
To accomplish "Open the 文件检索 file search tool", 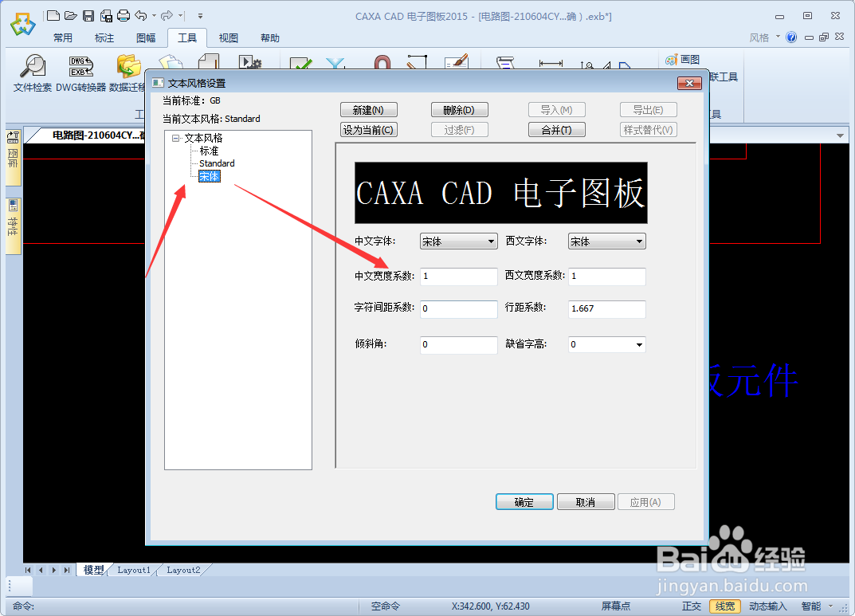I will (33, 73).
